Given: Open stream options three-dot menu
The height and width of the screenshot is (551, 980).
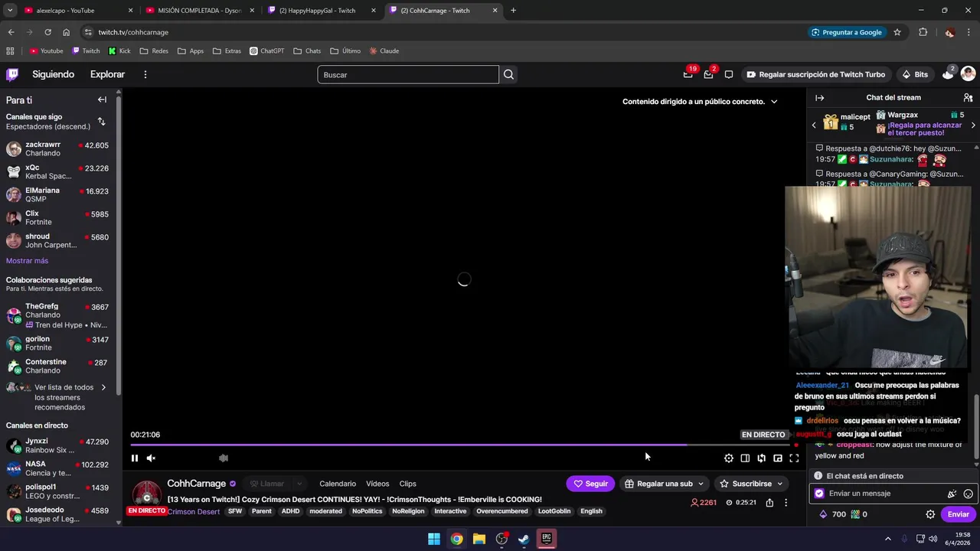Looking at the screenshot, I should click(x=786, y=503).
